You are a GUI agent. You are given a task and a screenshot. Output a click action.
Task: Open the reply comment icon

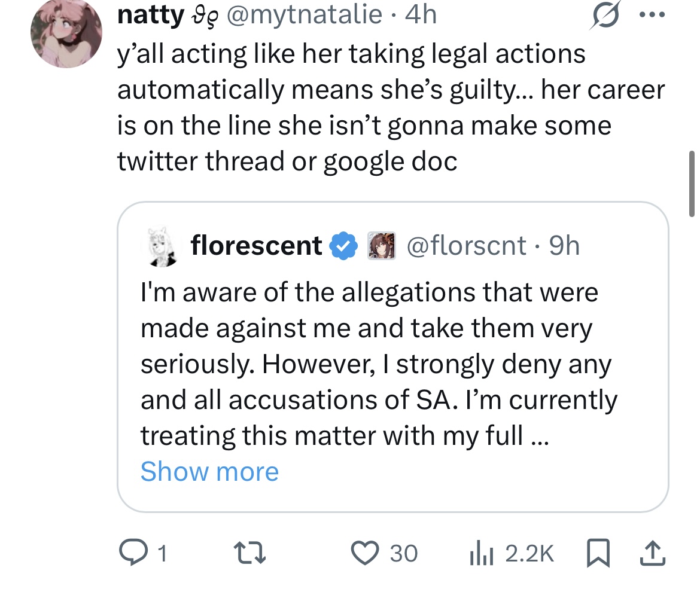pos(133,553)
